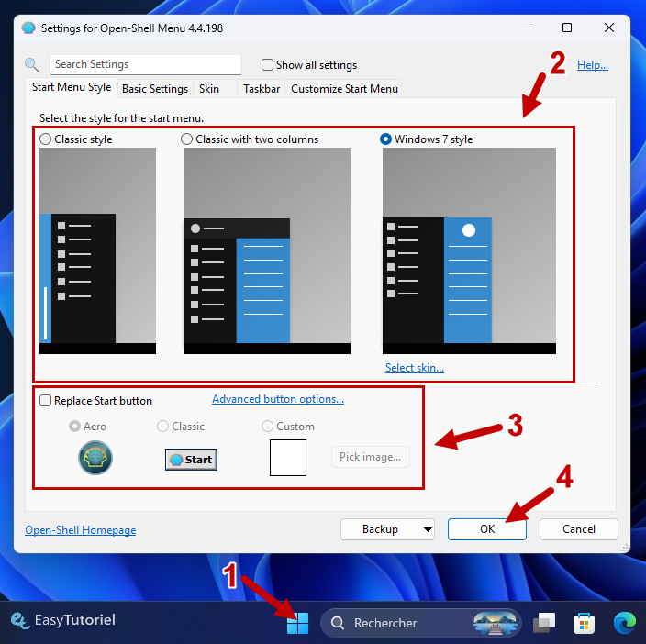Screen dimensions: 646x644
Task: Click the Cancel button
Action: (x=578, y=529)
